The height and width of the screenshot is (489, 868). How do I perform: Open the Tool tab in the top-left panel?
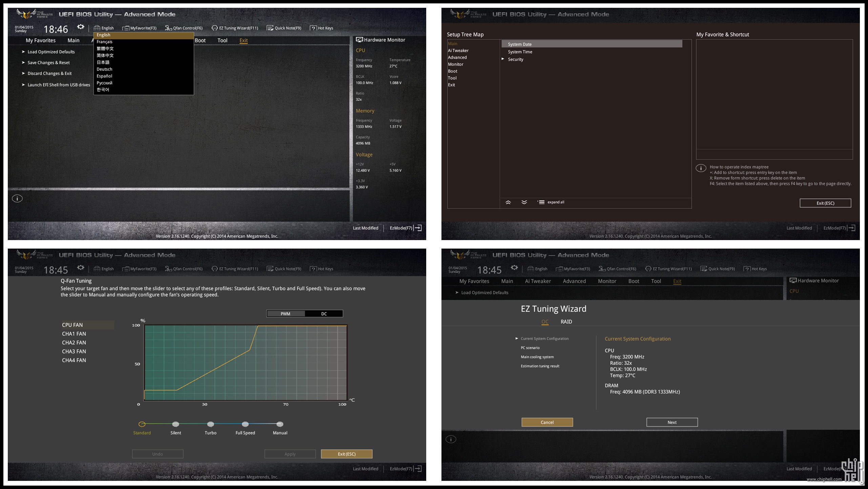point(222,40)
